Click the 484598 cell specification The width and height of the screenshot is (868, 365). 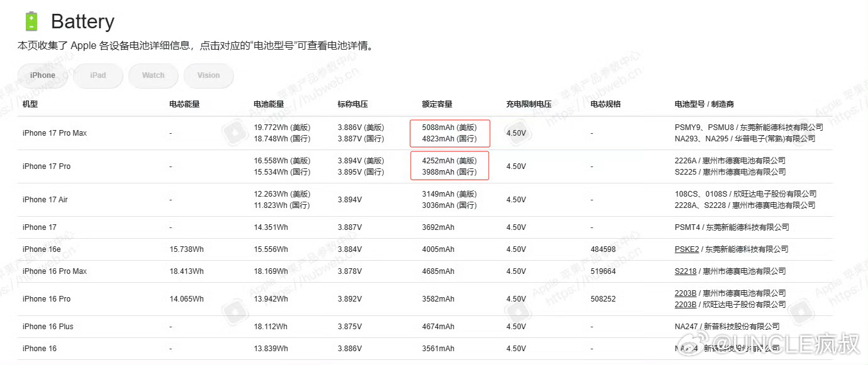pyautogui.click(x=603, y=249)
